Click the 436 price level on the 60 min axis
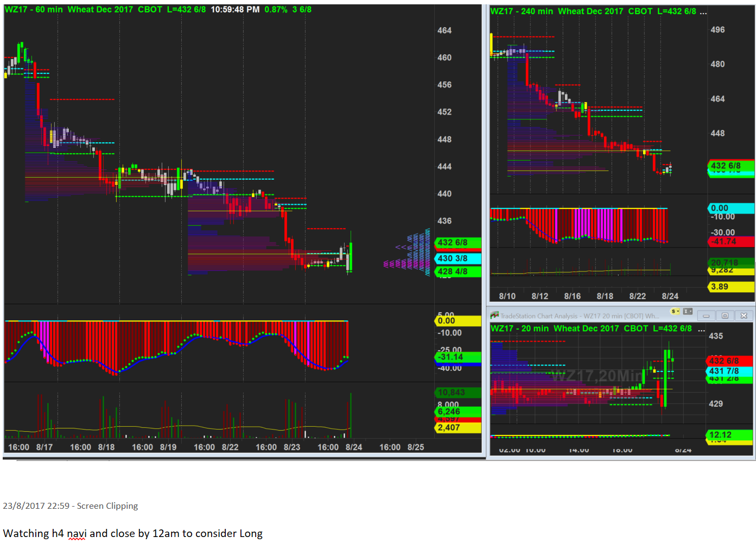 pos(444,221)
